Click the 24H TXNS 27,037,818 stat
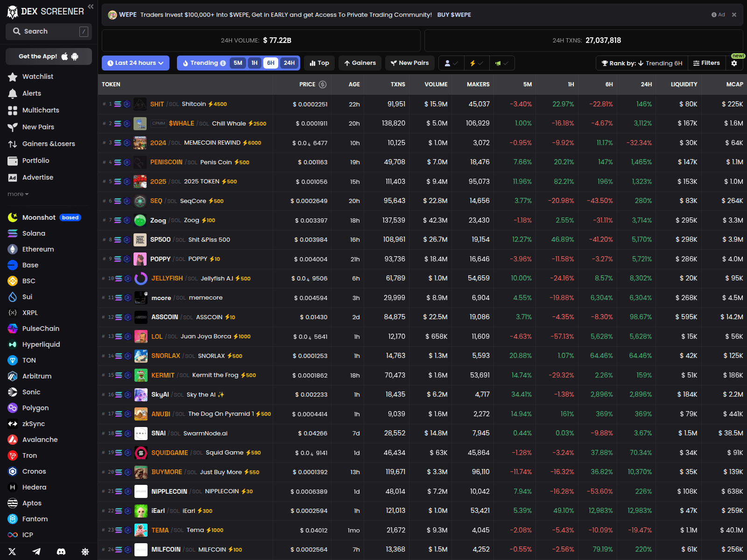The width and height of the screenshot is (747, 560). coord(584,41)
